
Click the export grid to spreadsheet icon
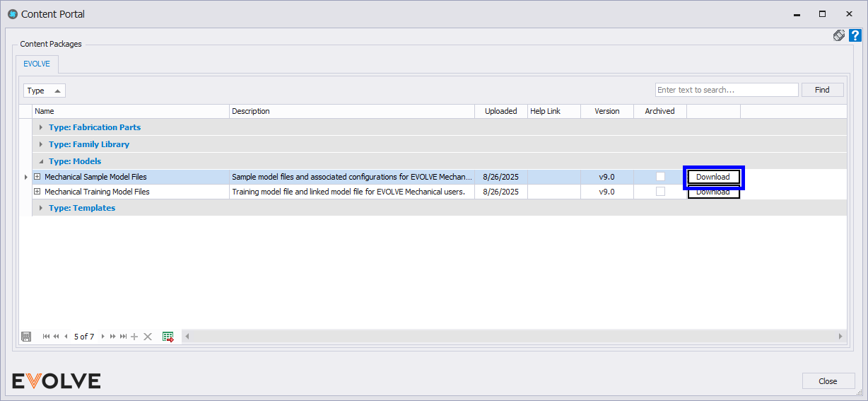click(168, 337)
